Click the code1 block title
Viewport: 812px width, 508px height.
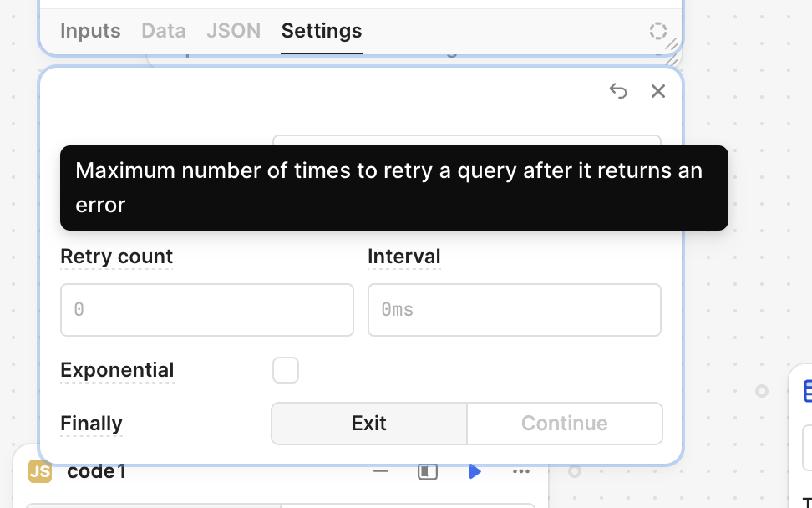click(x=97, y=472)
